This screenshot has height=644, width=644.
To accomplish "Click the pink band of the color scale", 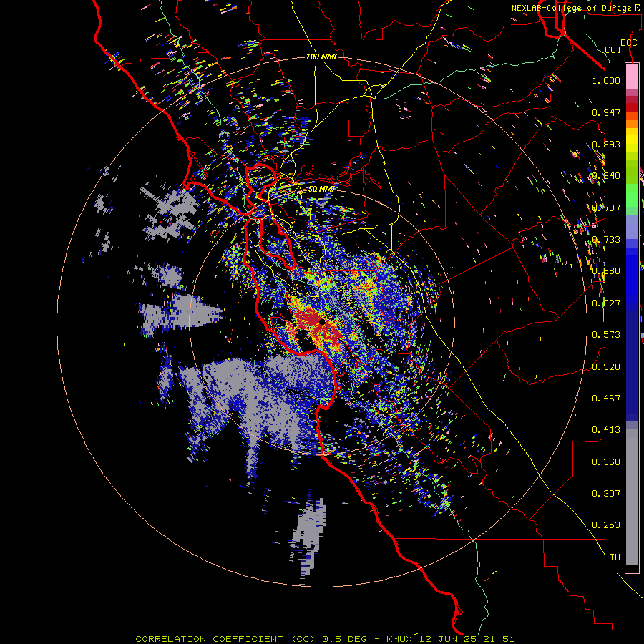I will tap(632, 77).
